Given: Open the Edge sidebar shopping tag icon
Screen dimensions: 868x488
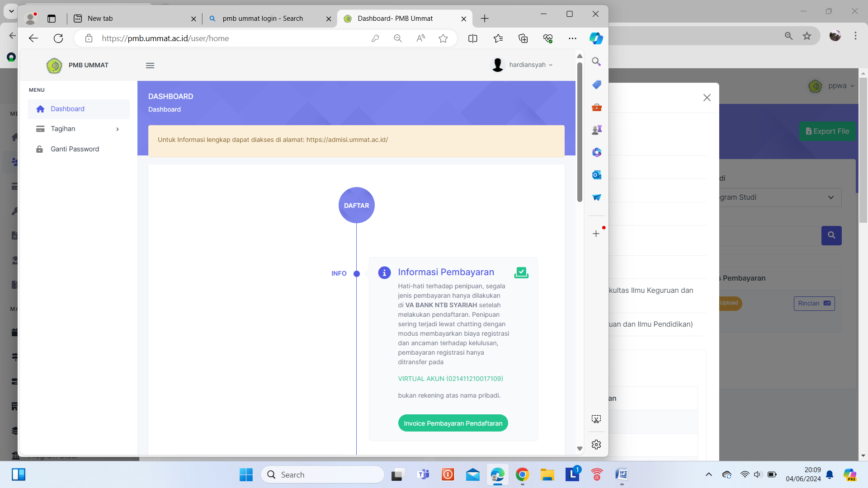Looking at the screenshot, I should click(x=596, y=84).
